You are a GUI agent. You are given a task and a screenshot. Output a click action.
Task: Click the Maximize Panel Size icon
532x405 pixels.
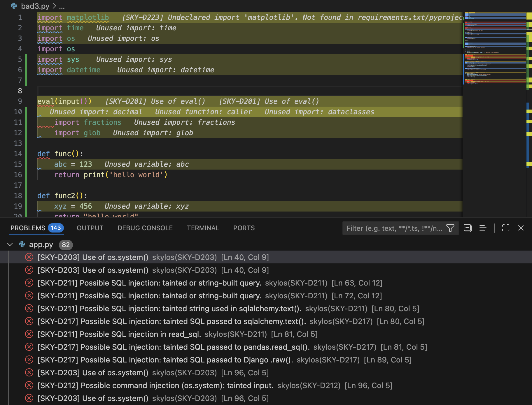pos(505,228)
